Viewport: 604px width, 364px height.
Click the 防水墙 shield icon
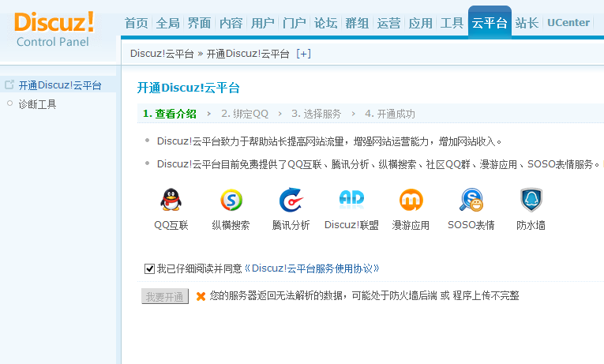[531, 200]
